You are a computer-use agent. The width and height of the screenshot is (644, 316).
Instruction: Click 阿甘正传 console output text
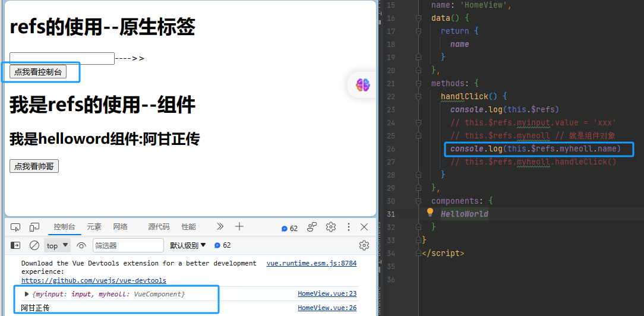click(x=35, y=308)
